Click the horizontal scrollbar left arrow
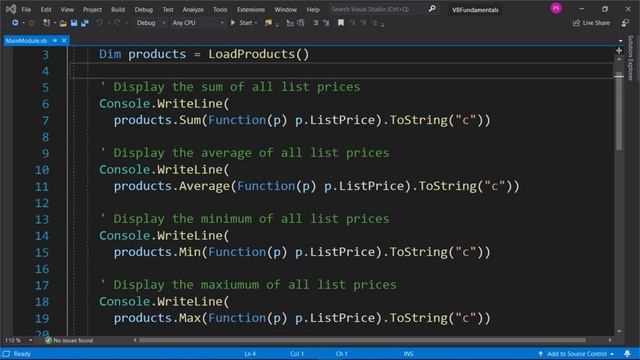 point(135,340)
